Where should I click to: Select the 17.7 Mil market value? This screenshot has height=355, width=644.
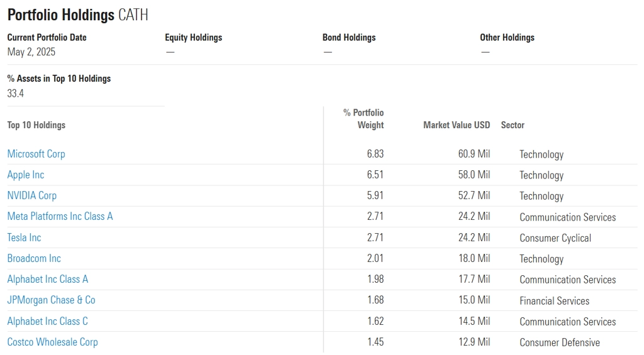(474, 279)
